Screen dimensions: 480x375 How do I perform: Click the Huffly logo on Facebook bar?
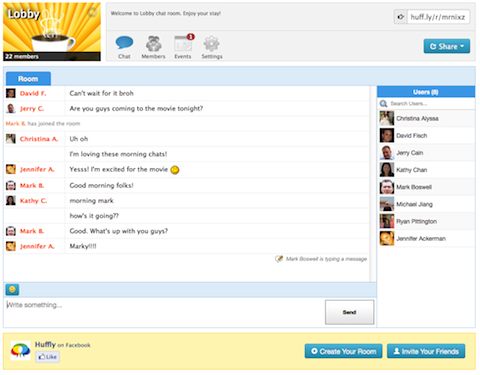[x=20, y=350]
